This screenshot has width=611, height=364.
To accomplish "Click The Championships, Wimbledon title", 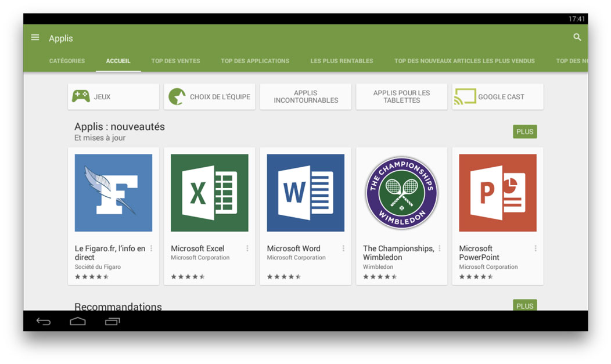I will (398, 253).
